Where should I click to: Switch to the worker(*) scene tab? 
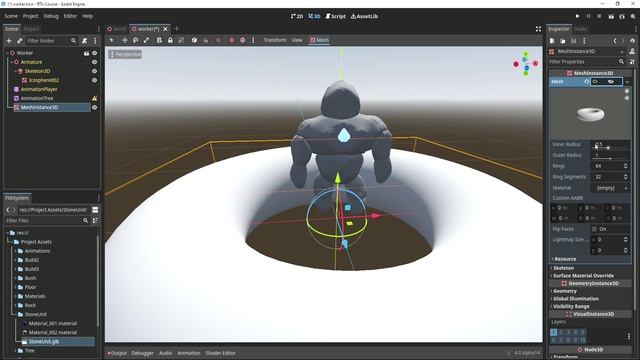pos(149,29)
